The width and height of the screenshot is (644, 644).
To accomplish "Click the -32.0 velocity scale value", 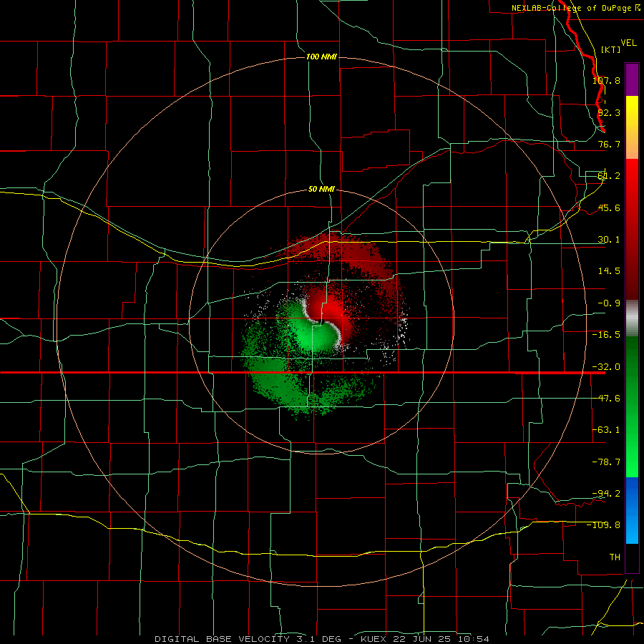I will tap(606, 367).
